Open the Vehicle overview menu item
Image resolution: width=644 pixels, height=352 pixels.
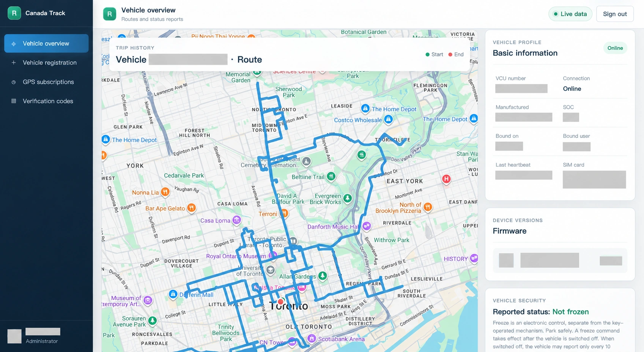pos(46,43)
